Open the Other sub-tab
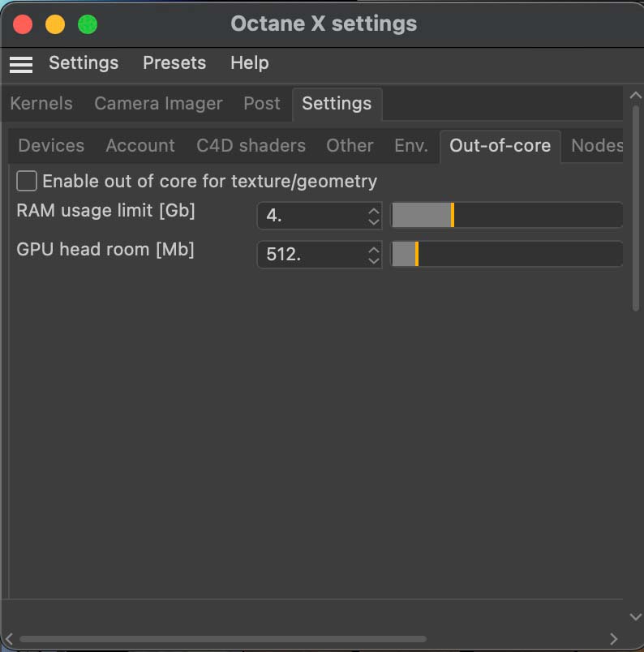 tap(350, 145)
